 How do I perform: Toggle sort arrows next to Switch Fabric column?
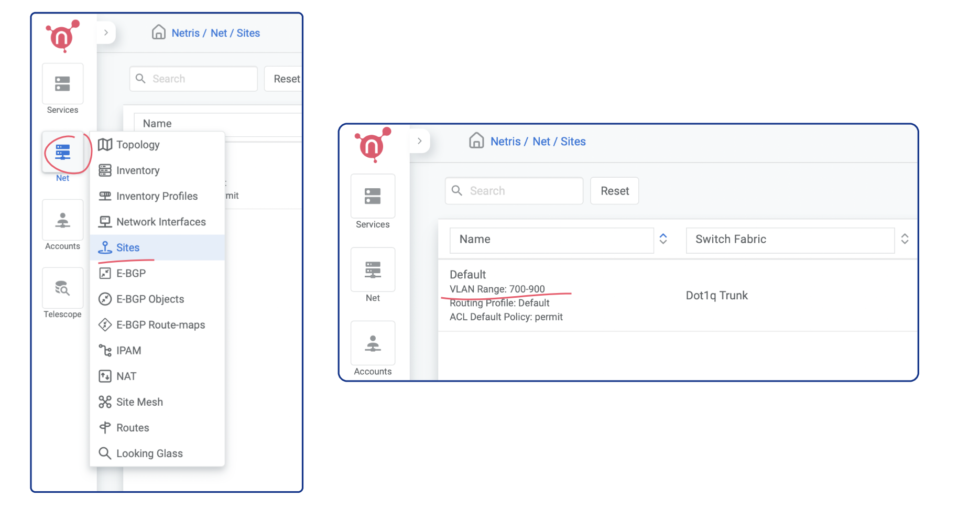905,239
